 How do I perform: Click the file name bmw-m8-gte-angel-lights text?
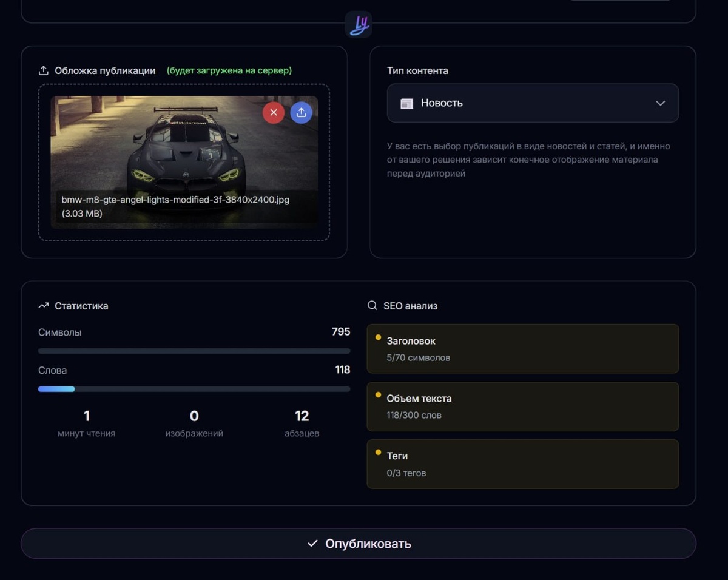tap(175, 200)
